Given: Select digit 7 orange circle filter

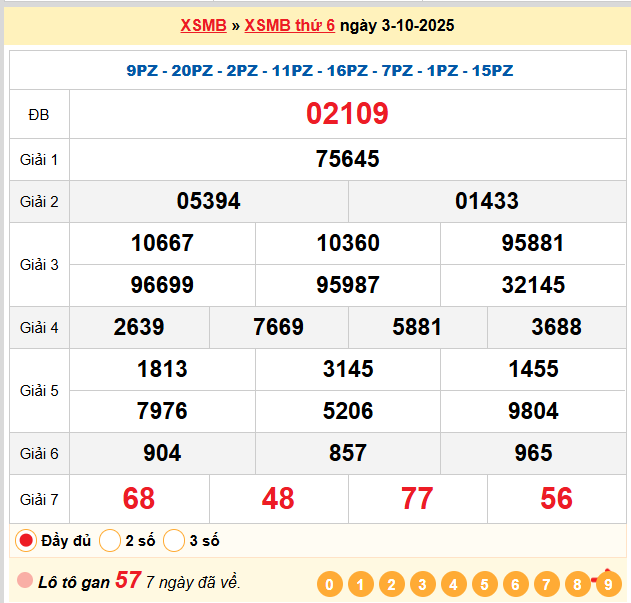Looking at the screenshot, I should point(546,585).
